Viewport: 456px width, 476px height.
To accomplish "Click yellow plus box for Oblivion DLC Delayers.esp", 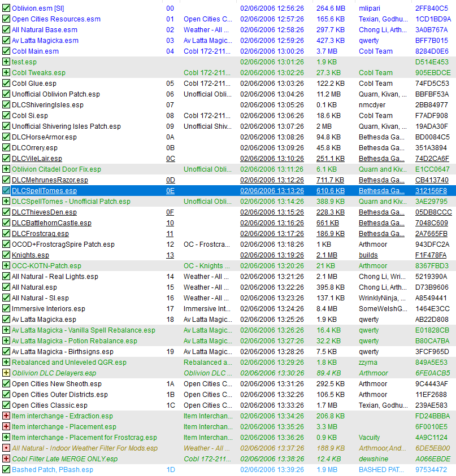I will pos(6,373).
